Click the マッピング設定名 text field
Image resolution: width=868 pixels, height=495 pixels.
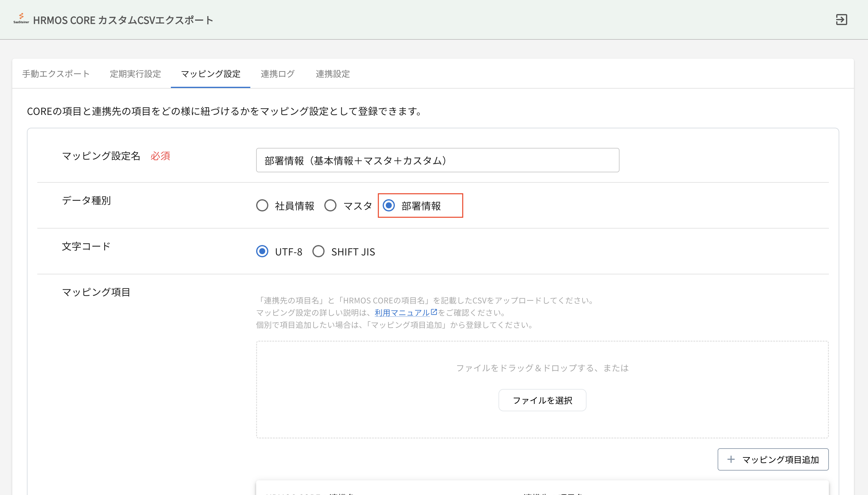pos(437,160)
